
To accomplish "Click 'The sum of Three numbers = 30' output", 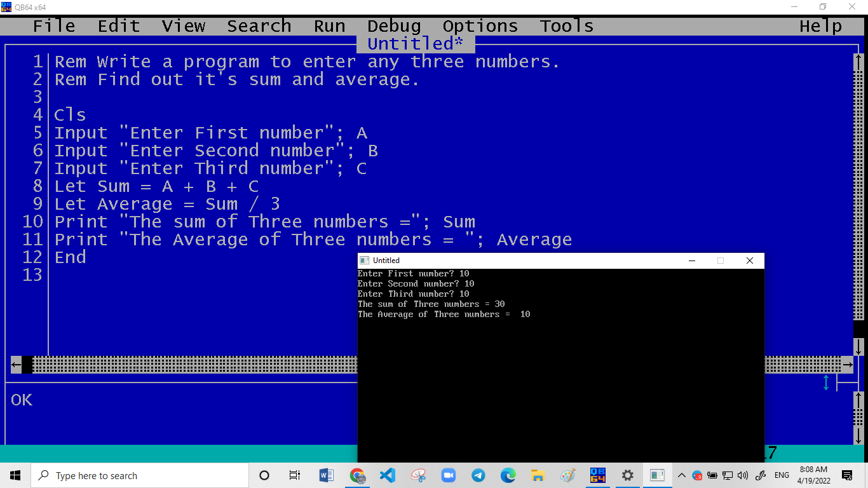I will coord(431,304).
